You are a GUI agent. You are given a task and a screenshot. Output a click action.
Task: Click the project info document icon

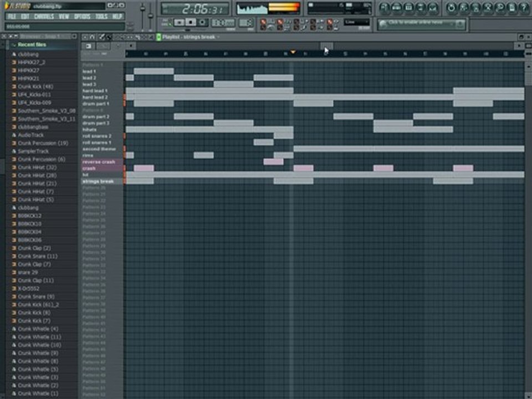(512, 7)
